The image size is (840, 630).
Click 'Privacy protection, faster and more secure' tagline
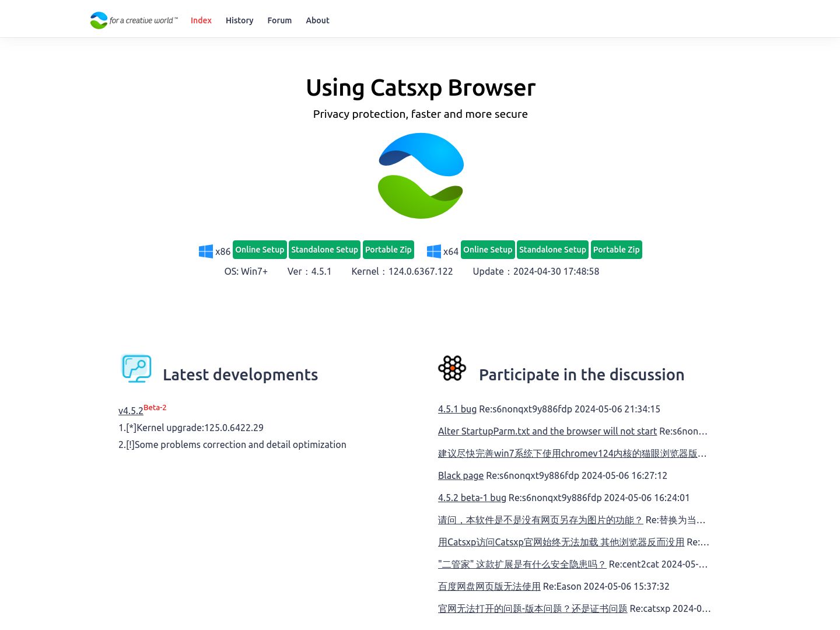(x=421, y=114)
